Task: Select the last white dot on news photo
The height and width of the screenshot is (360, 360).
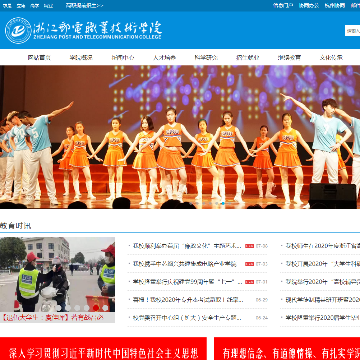Action: click(105, 308)
